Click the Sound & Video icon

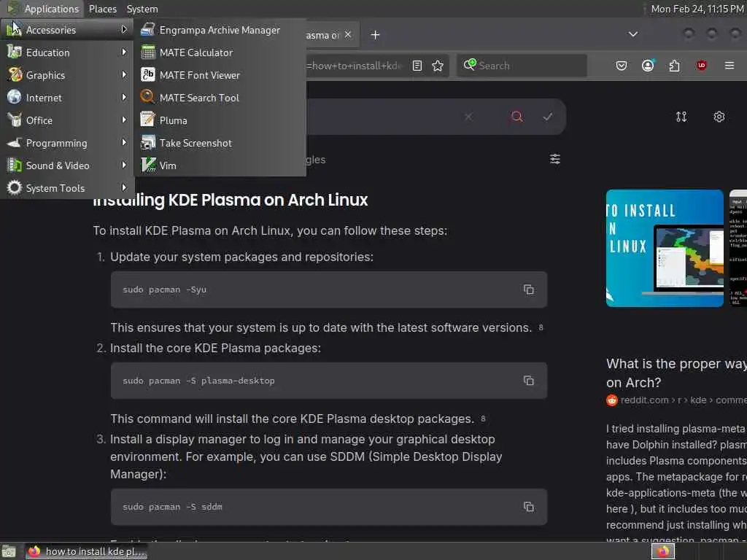point(15,166)
